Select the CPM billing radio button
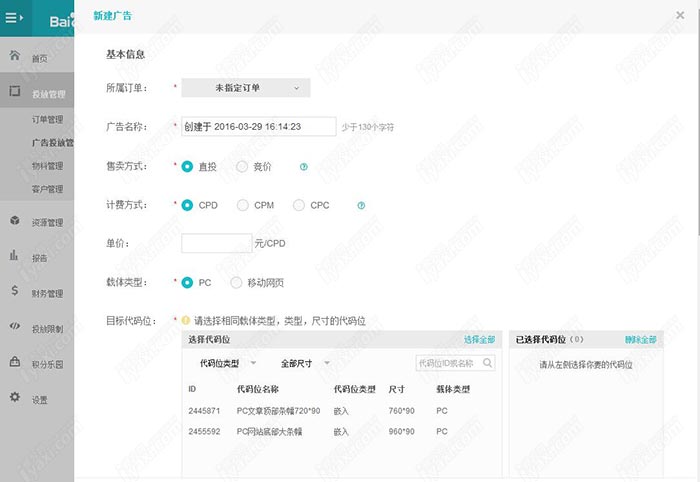 tap(242, 205)
